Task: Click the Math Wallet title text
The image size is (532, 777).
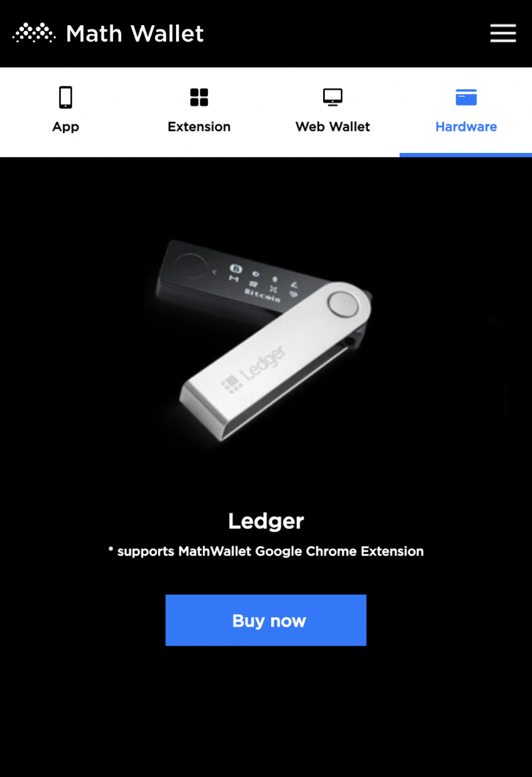Action: coord(135,34)
